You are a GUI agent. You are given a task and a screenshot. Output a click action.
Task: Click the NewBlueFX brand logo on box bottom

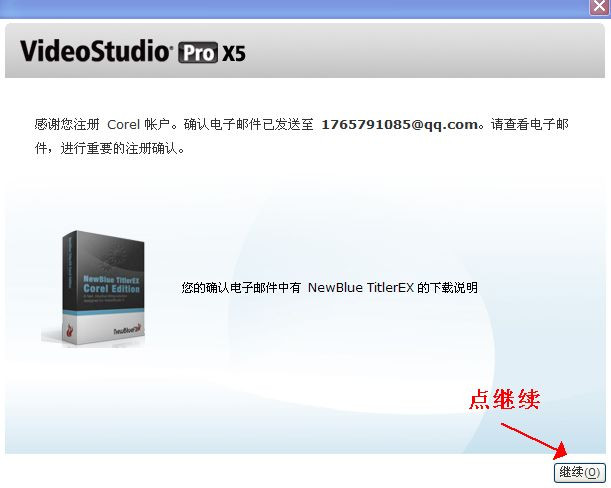click(128, 330)
